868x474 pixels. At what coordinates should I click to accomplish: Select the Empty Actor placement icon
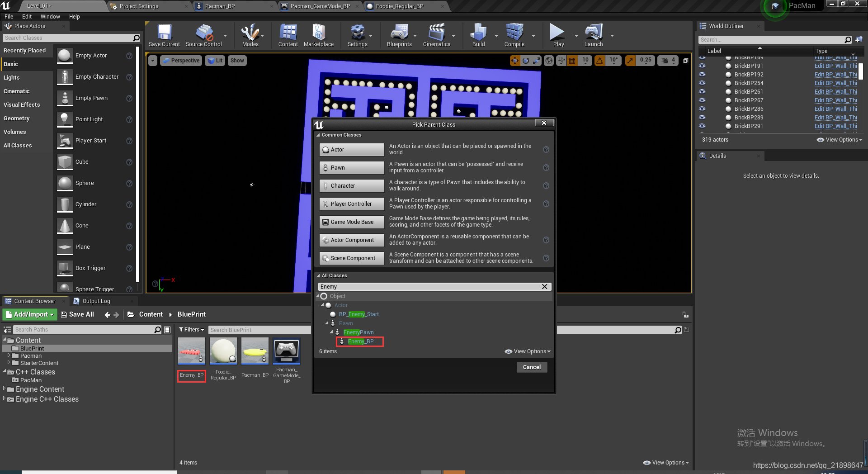[x=65, y=56]
